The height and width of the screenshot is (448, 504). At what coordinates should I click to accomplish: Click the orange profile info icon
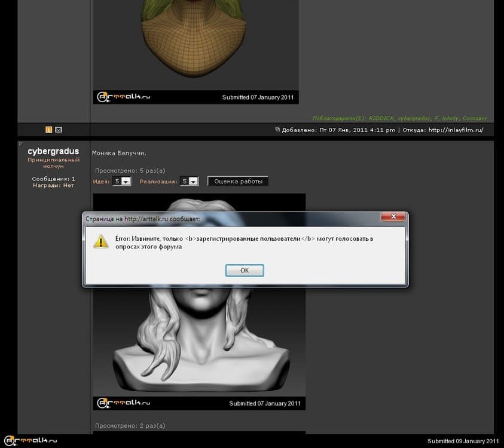pyautogui.click(x=49, y=130)
